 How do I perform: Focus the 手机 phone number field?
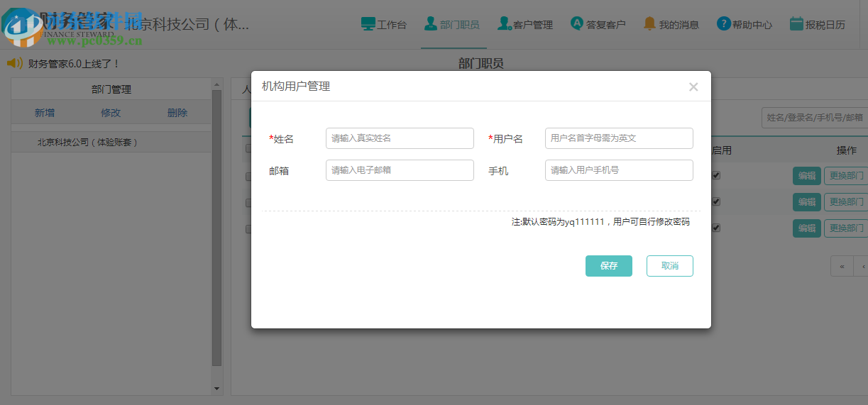pyautogui.click(x=619, y=170)
